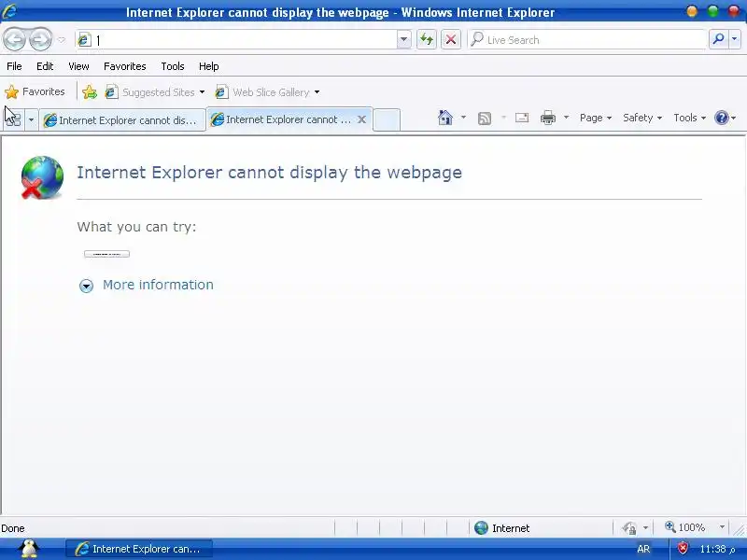Screen dimensions: 747x560
Task: Click the Done status text
Action: click(13, 528)
